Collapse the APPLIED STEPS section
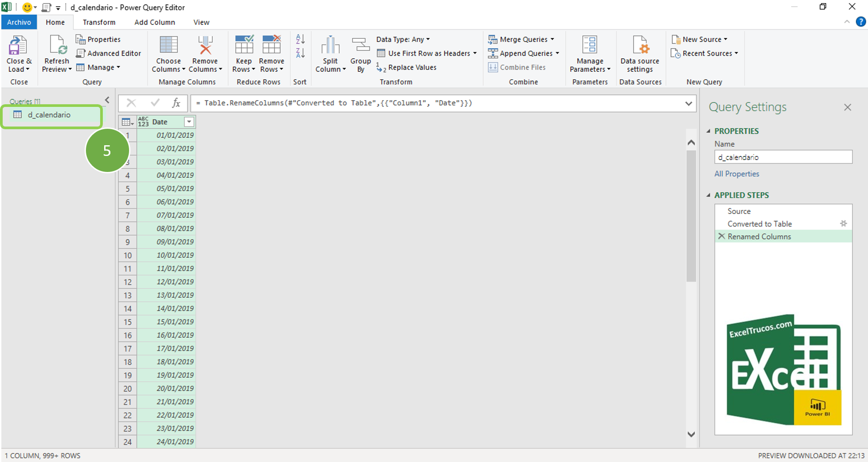868x462 pixels. coord(709,195)
